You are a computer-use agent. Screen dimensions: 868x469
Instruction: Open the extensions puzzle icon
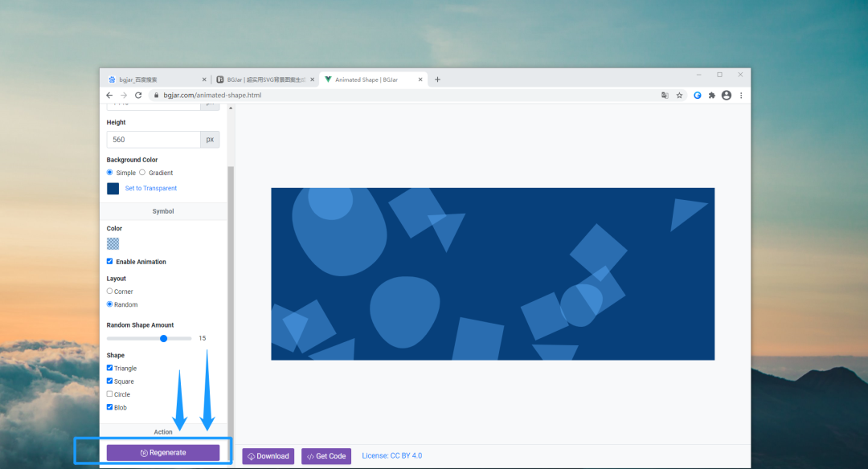[711, 95]
